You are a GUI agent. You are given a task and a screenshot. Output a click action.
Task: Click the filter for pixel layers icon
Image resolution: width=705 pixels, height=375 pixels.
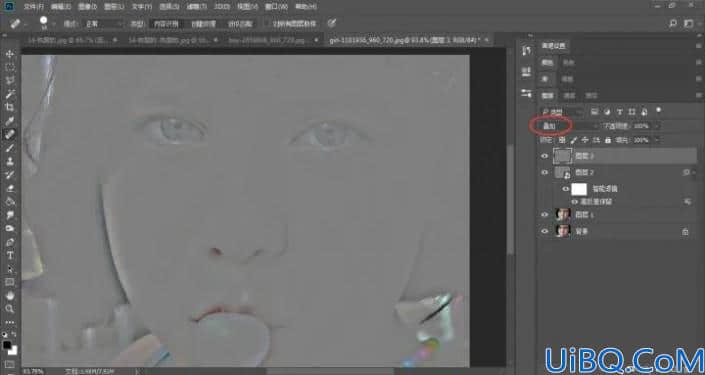pos(594,112)
